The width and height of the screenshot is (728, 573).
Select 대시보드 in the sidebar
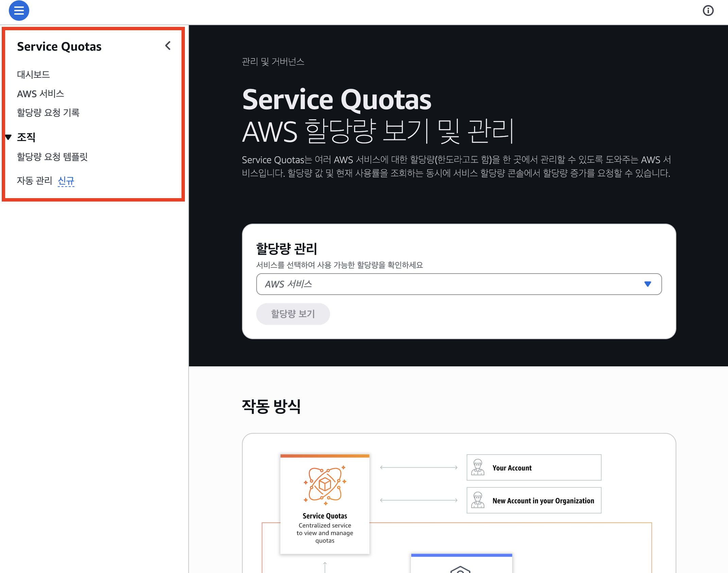tap(33, 74)
